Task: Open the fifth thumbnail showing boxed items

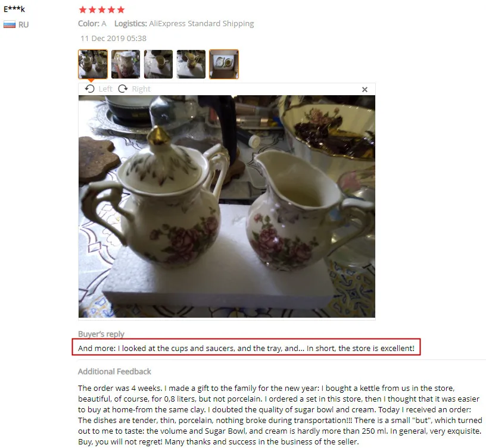Action: click(x=224, y=64)
